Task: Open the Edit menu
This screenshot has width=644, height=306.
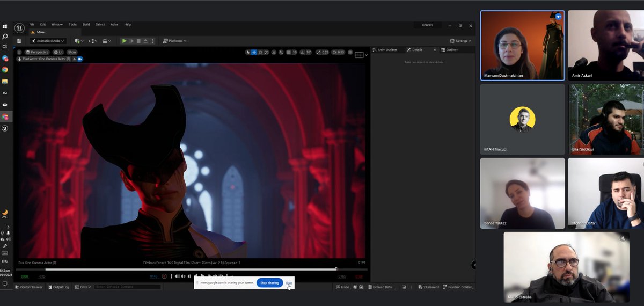Action: tap(42, 24)
